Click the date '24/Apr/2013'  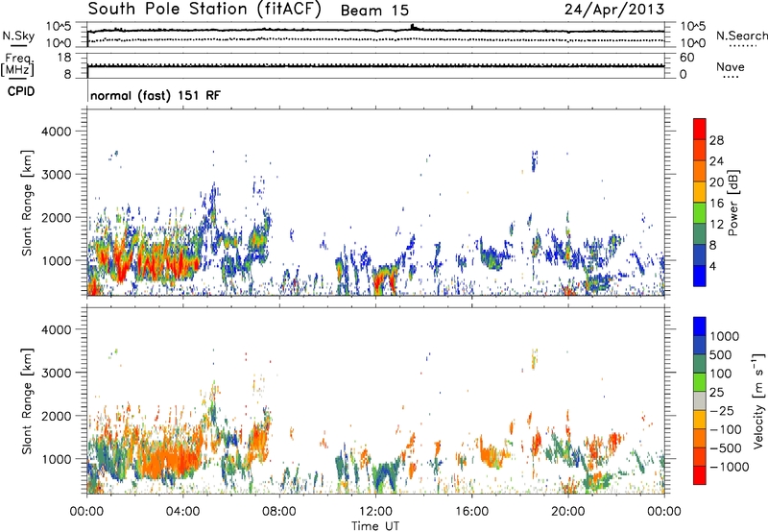614,10
